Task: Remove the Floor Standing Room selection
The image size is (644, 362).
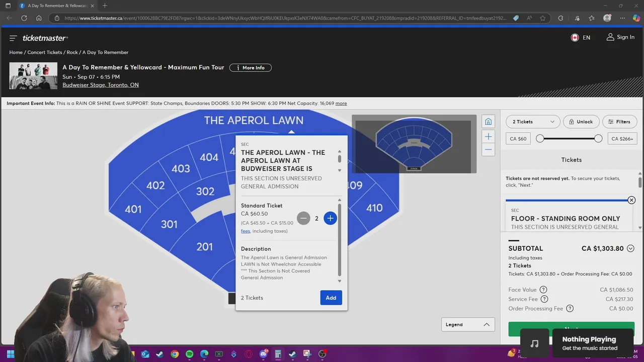Action: coord(631,200)
